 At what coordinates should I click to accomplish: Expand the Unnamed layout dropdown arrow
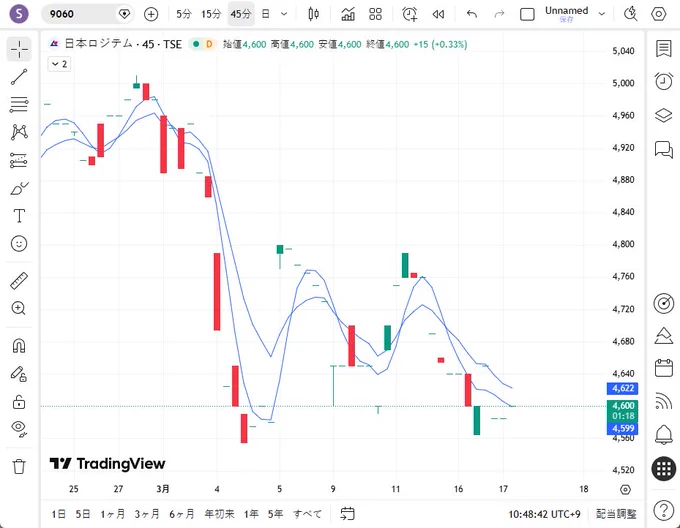[602, 14]
